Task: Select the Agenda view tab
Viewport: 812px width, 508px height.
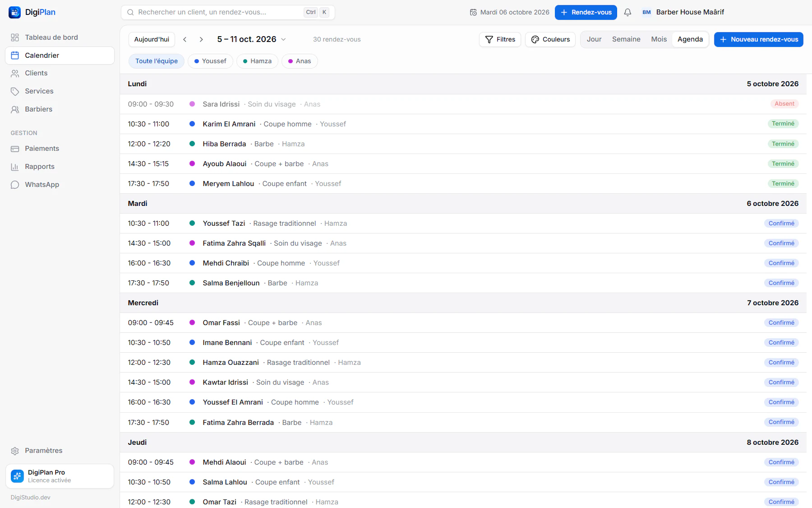Action: [690, 39]
